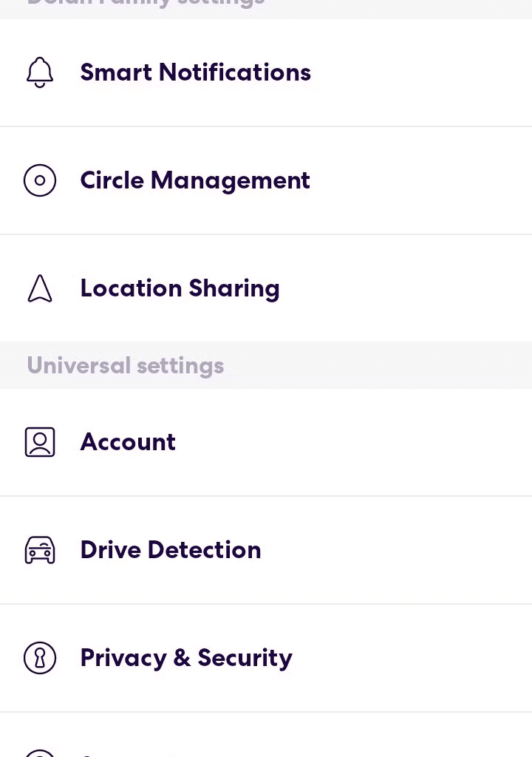Viewport: 532px width, 757px height.
Task: Go to Location Sharing settings
Action: tap(266, 288)
